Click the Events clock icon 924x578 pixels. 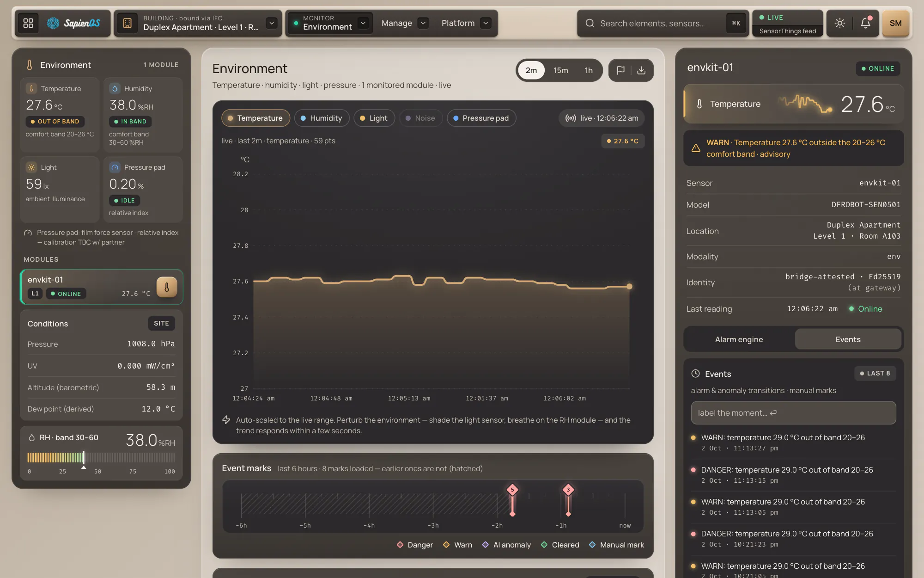695,374
